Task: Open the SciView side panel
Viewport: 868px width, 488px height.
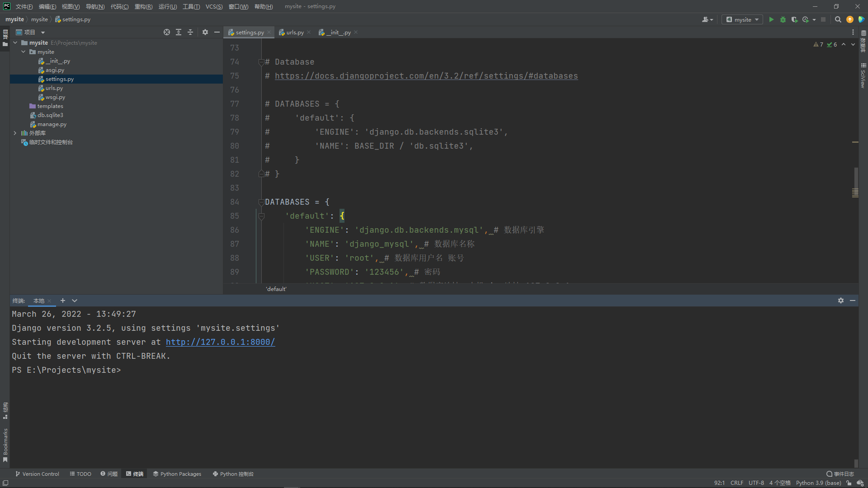Action: click(x=863, y=76)
